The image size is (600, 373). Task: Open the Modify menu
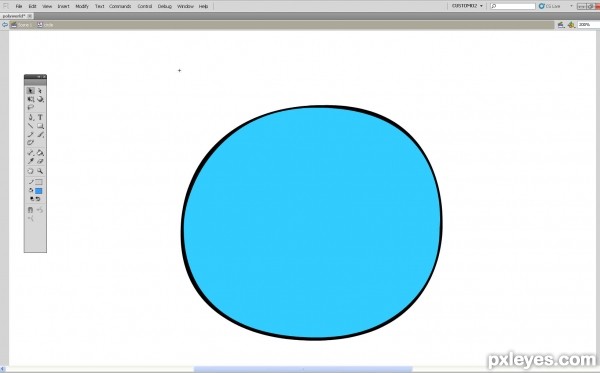(x=82, y=7)
